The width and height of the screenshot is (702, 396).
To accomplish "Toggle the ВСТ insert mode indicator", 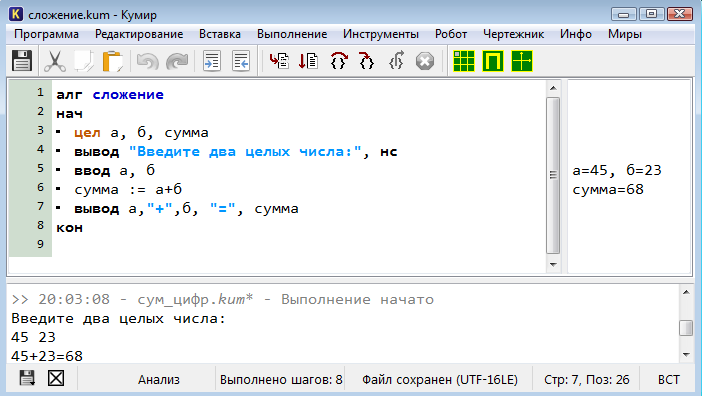I will (x=669, y=380).
